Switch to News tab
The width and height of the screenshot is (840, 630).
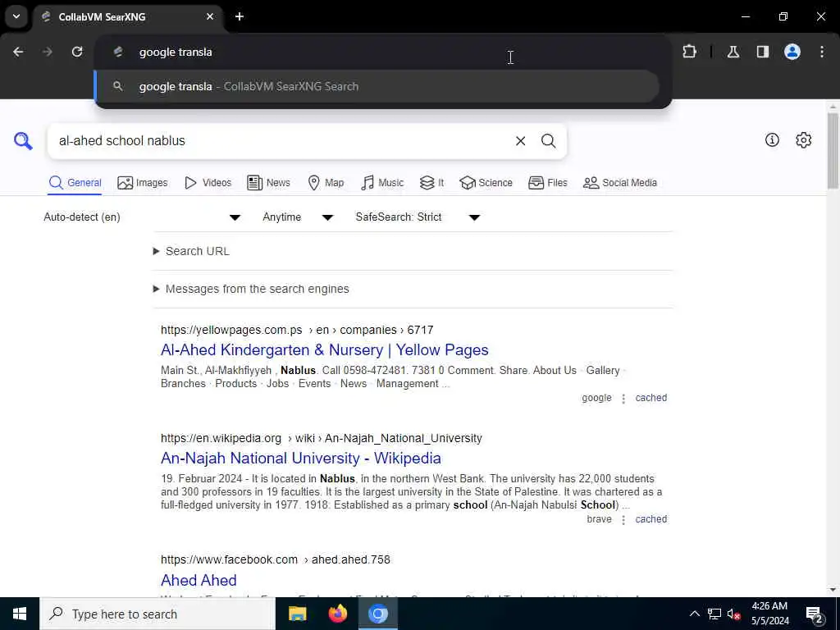coord(268,183)
